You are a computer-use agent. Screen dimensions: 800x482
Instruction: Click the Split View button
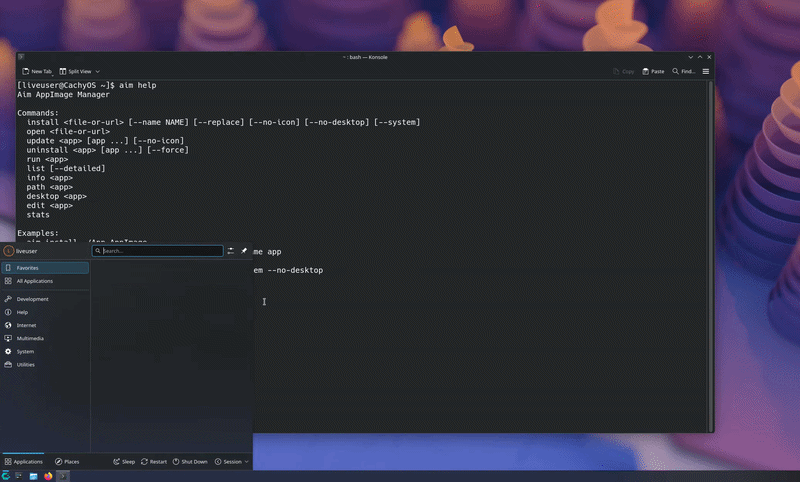[x=76, y=71]
